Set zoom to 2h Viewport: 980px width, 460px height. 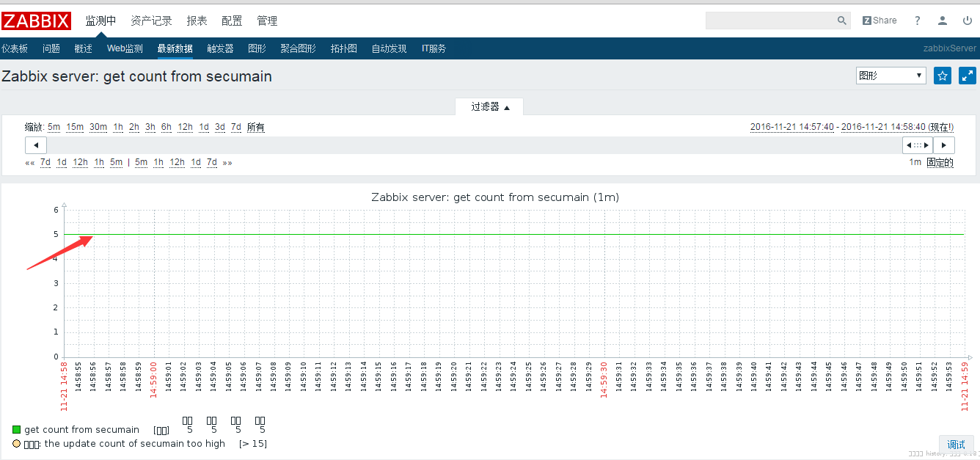pos(134,127)
